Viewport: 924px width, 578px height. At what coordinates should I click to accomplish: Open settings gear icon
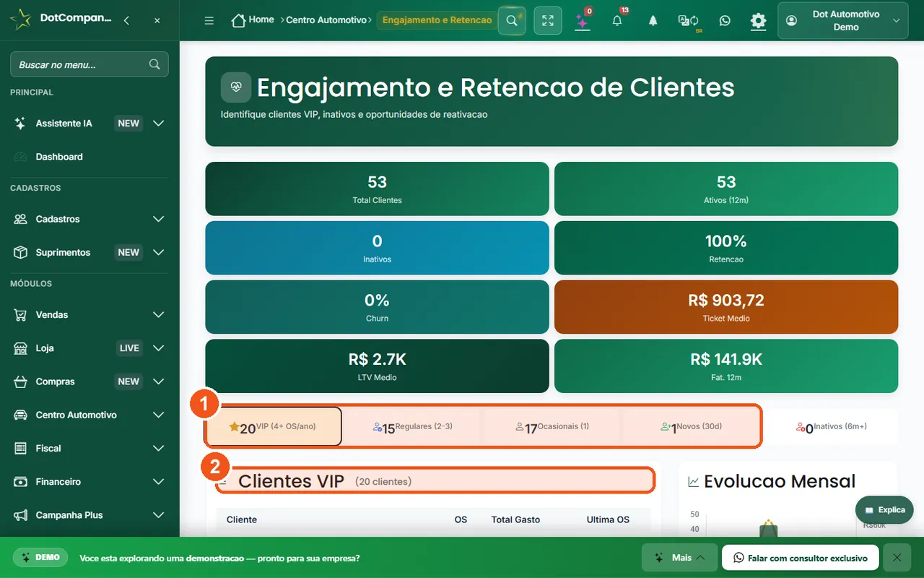coord(758,20)
